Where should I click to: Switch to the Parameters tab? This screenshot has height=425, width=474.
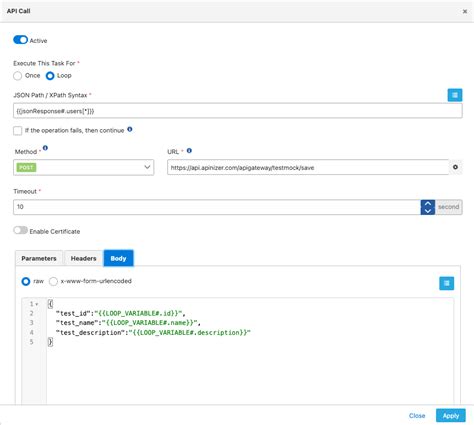tap(39, 258)
